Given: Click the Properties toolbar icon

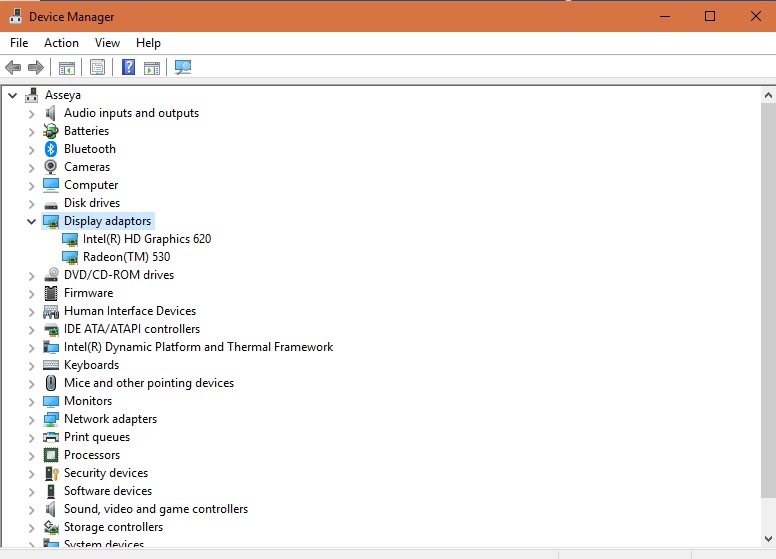Looking at the screenshot, I should [97, 68].
